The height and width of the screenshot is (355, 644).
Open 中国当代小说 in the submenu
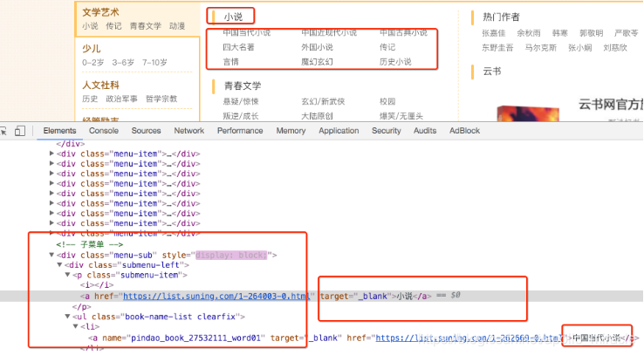pos(246,32)
